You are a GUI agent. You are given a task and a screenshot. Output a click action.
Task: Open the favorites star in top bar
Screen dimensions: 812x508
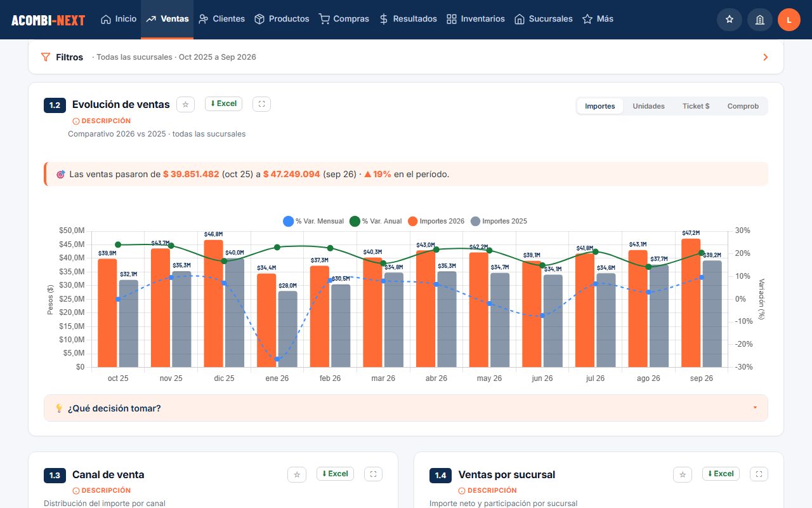[x=730, y=20]
